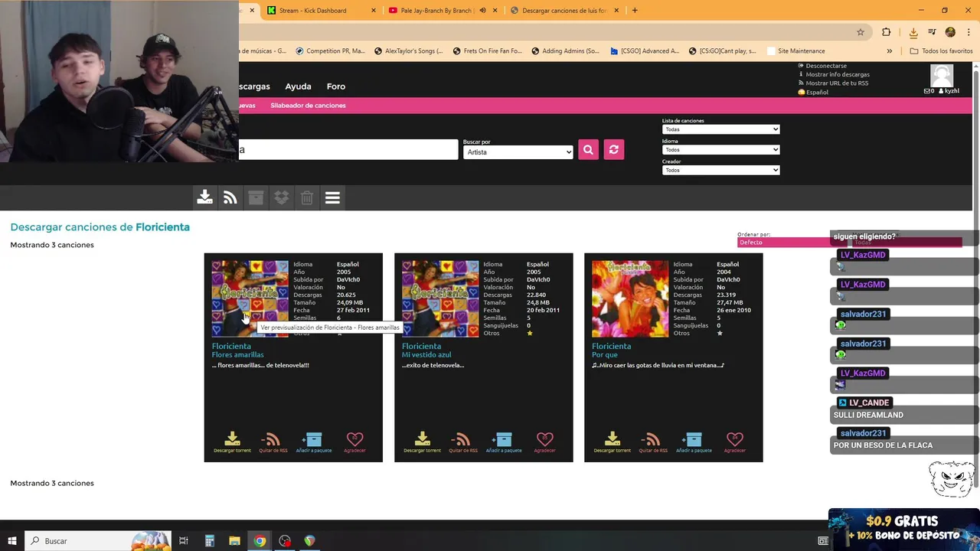Click the Por que album cover thumbnail
The height and width of the screenshot is (551, 980).
(x=630, y=298)
